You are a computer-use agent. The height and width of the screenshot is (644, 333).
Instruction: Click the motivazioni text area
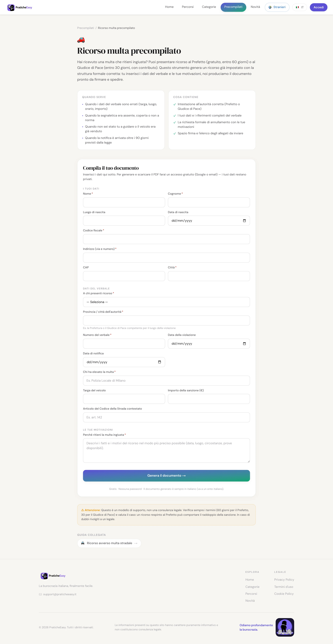point(166,451)
